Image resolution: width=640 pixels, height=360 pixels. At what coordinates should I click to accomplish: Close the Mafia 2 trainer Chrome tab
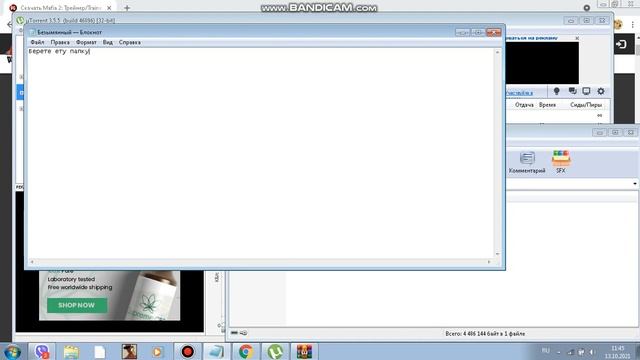[x=109, y=8]
